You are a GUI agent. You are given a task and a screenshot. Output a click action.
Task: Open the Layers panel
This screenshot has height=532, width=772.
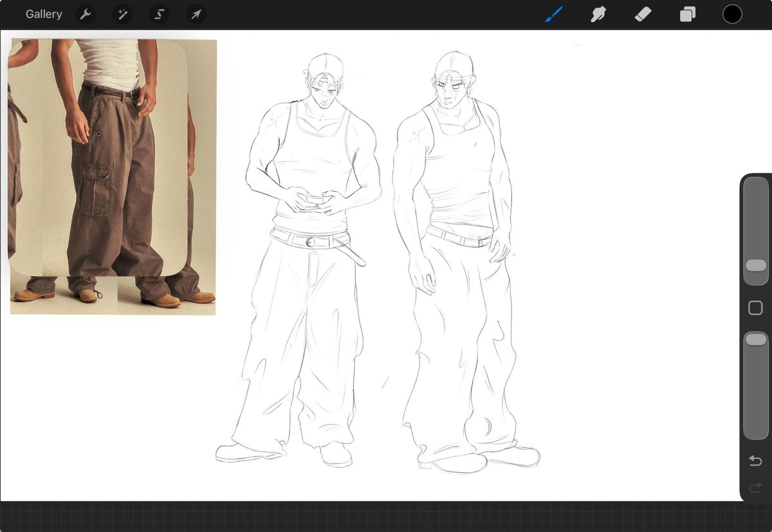pyautogui.click(x=688, y=14)
